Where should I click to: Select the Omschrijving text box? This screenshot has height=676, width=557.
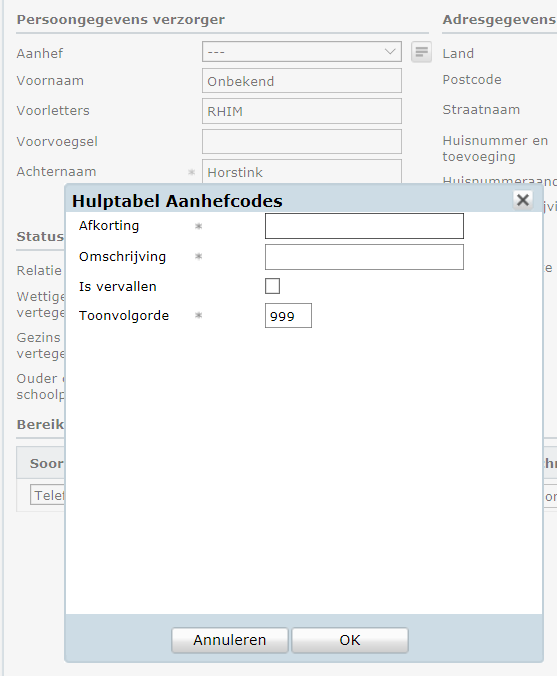364,257
